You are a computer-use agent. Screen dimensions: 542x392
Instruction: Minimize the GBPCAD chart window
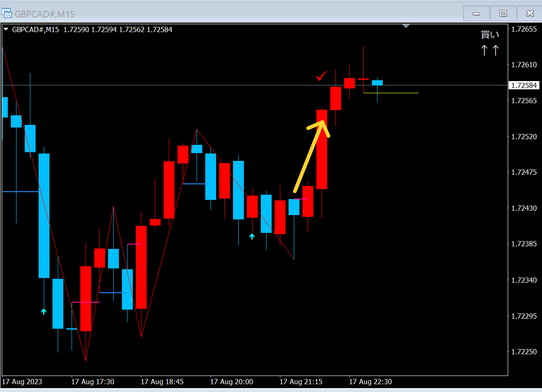click(x=476, y=13)
